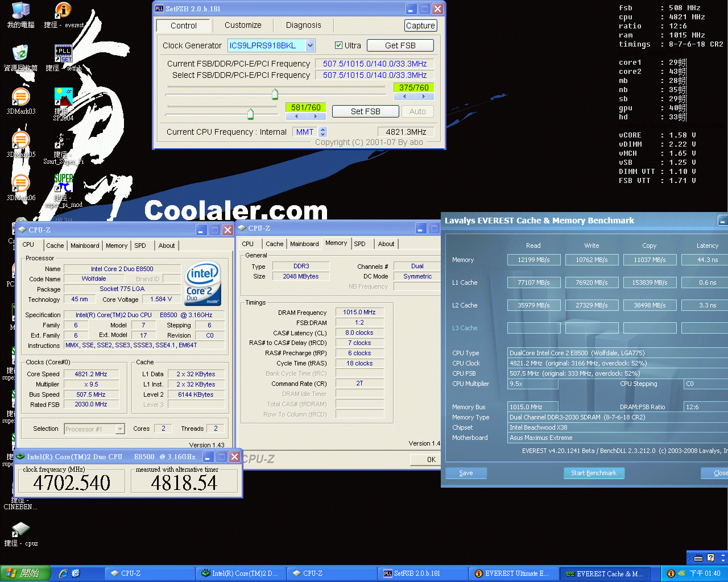Image resolution: width=728 pixels, height=582 pixels.
Task: Open the SPD tab in right CPU-Z window
Action: tap(360, 244)
